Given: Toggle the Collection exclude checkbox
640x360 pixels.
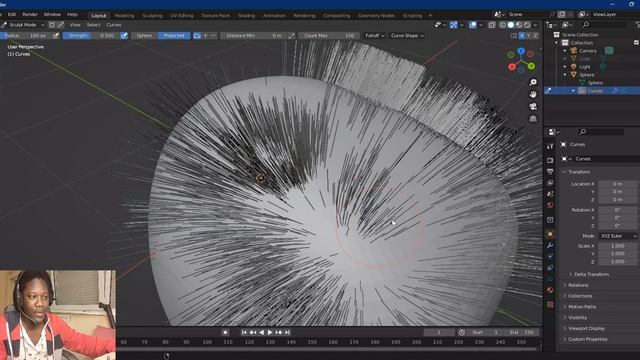Looking at the screenshot, I should (636, 42).
